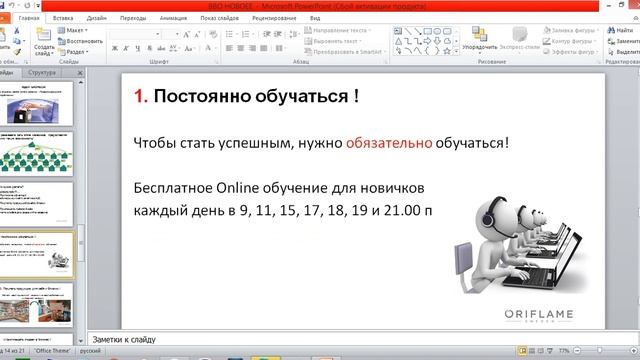This screenshot has height=360, width=640.
Task: Click the Упорядочить (Arrange) button
Action: pyautogui.click(x=480, y=40)
